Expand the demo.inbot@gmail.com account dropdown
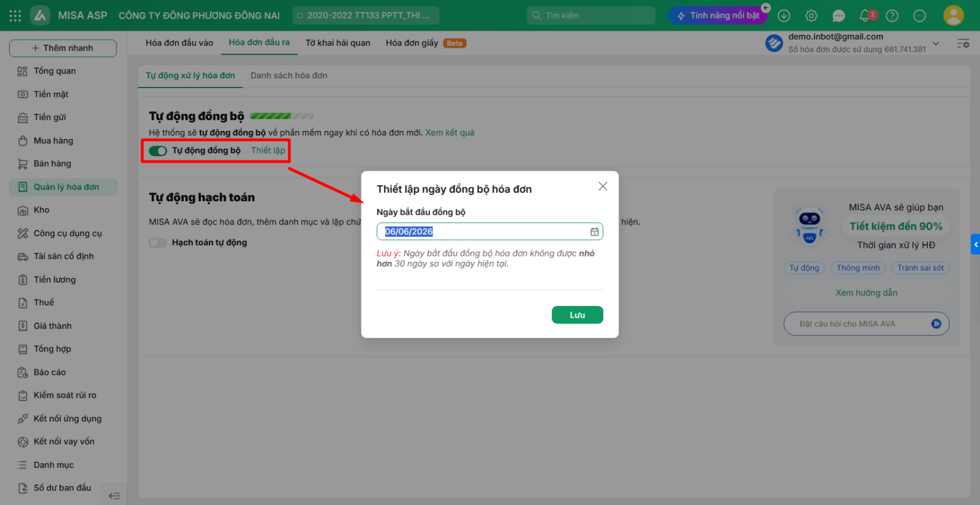Screen dimensions: 980x505 pyautogui.click(x=936, y=43)
